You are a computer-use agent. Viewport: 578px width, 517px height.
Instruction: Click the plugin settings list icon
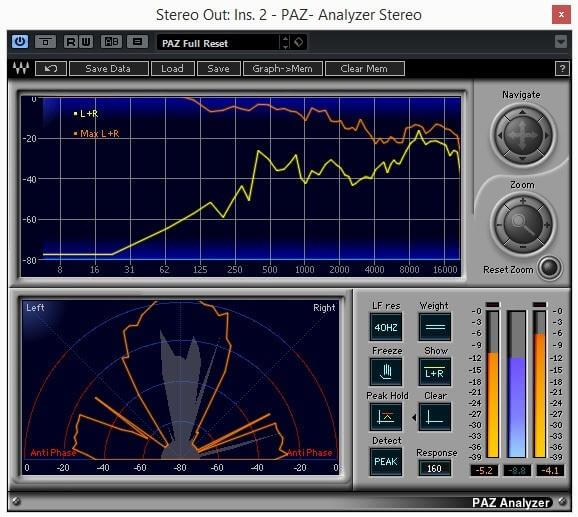pyautogui.click(x=137, y=42)
